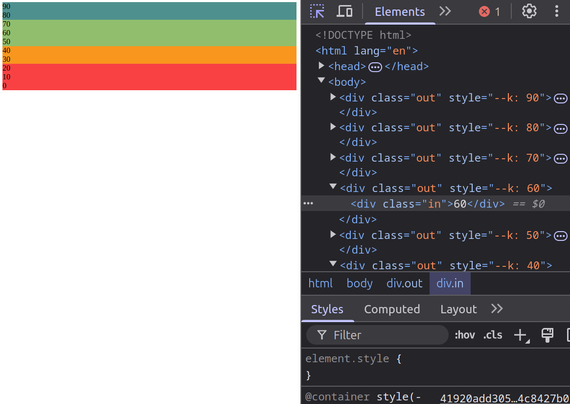Select the DOCTYPE html line
The height and width of the screenshot is (404, 570).
coord(363,35)
